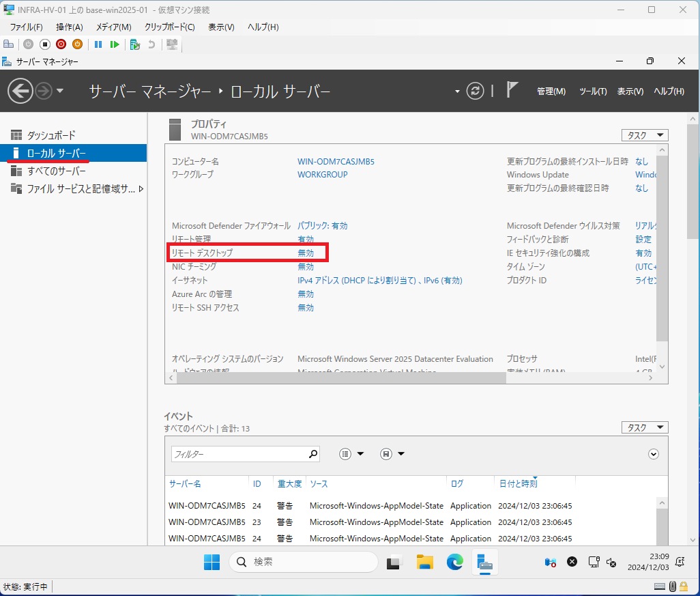The height and width of the screenshot is (596, 700).
Task: Click the Ctrl+Alt+Del toolbar icon
Action: [x=8, y=44]
